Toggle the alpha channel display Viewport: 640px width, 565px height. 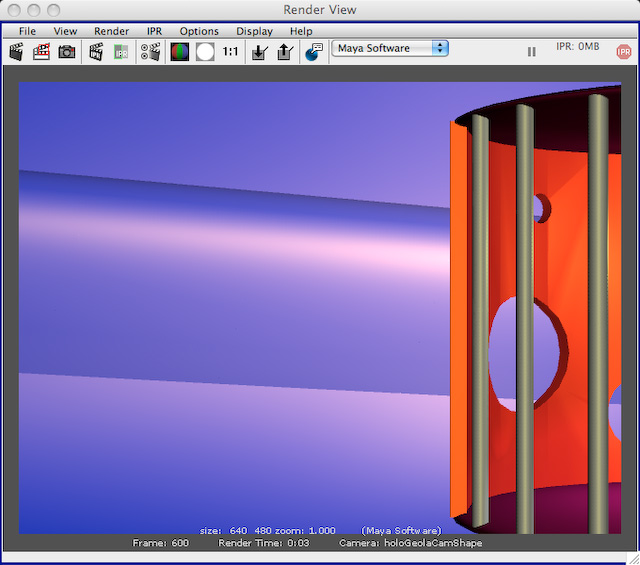click(205, 51)
